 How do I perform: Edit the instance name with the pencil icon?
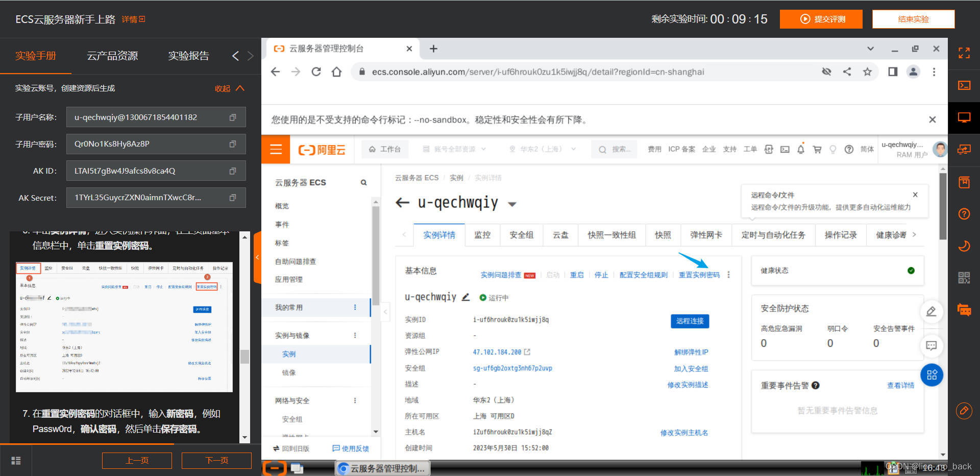tap(465, 297)
